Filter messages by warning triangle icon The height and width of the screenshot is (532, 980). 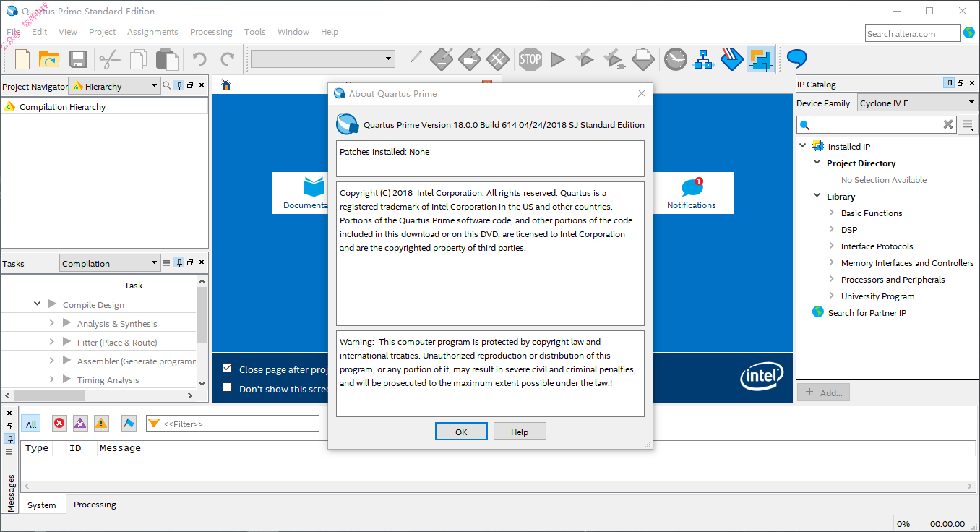pos(101,424)
